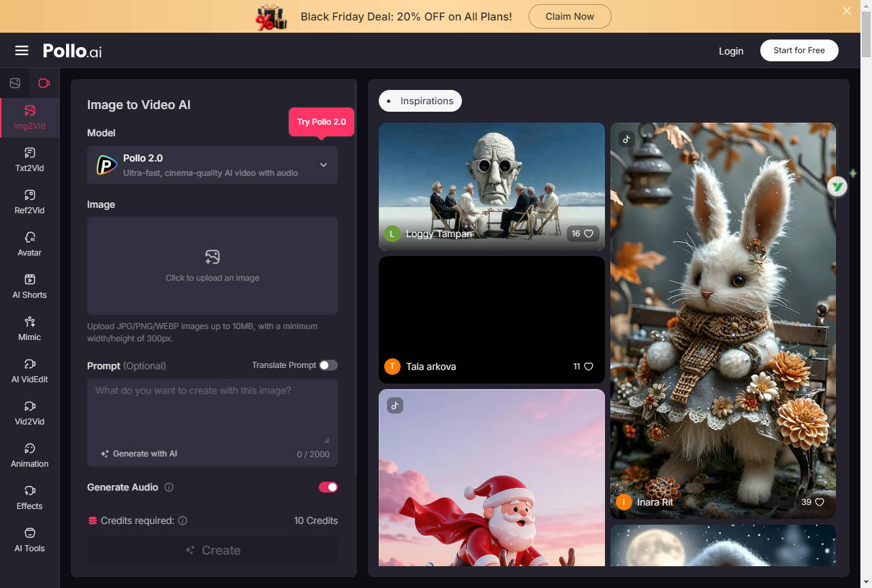Switch to image generation mode icon
The height and width of the screenshot is (588, 872).
click(x=15, y=83)
